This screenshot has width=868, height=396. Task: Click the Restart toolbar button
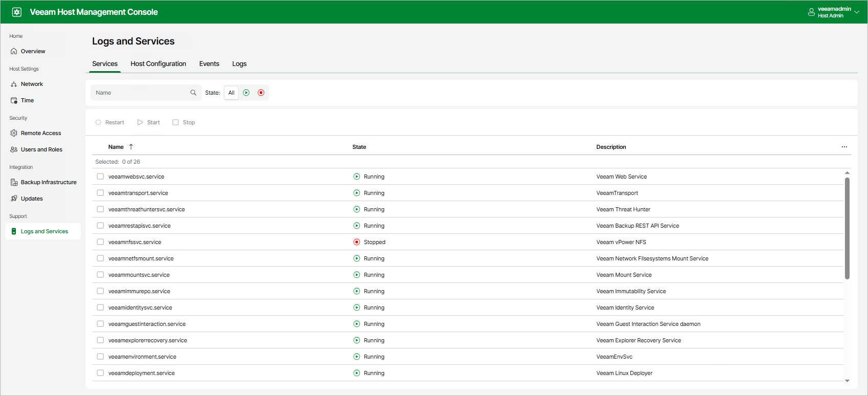point(110,122)
